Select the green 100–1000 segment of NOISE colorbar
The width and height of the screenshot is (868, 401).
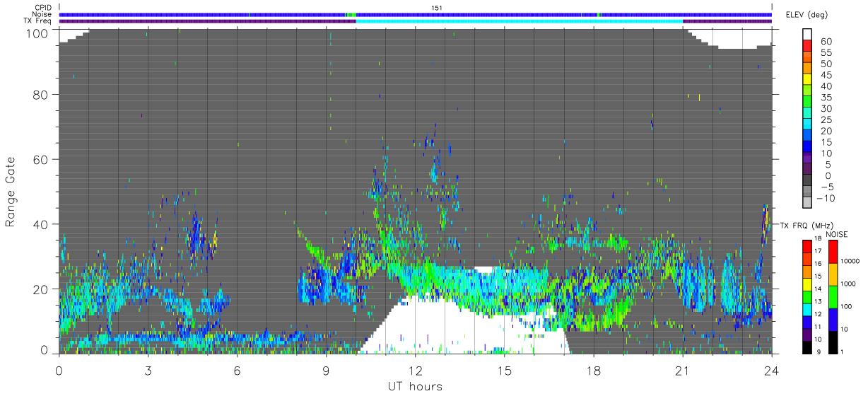[x=832, y=296]
